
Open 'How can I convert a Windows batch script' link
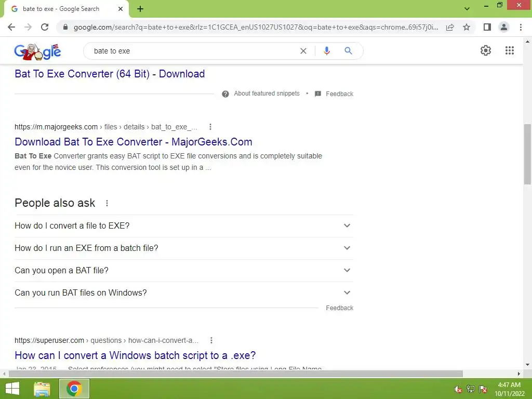pos(135,355)
